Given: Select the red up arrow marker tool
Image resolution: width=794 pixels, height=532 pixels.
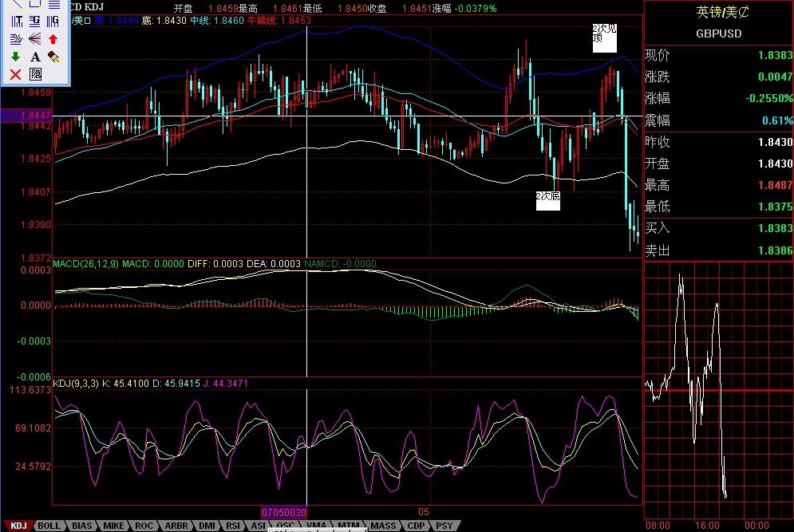Looking at the screenshot, I should pos(53,38).
